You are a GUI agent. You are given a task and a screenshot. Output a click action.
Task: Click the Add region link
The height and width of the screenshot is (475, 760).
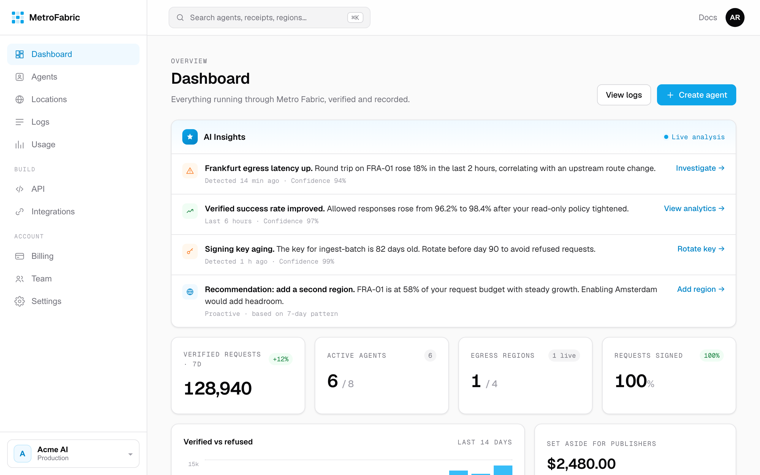[700, 289]
